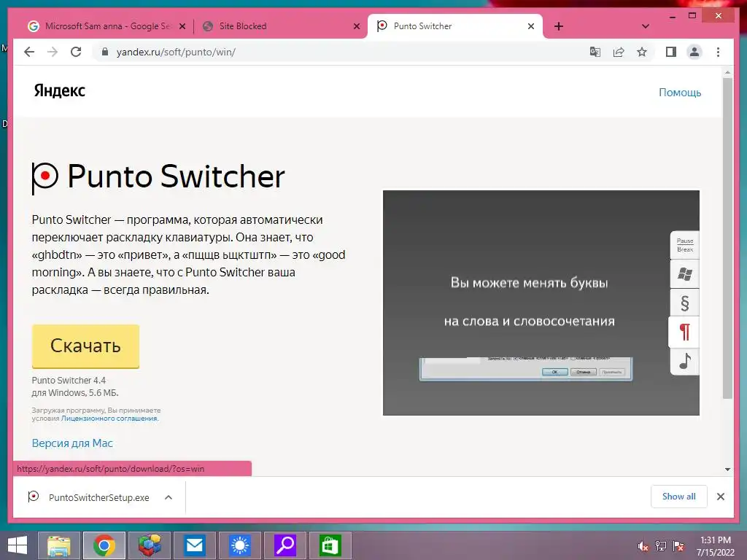The image size is (747, 560).
Task: Open the Windows Store taskbar app
Action: (x=330, y=545)
